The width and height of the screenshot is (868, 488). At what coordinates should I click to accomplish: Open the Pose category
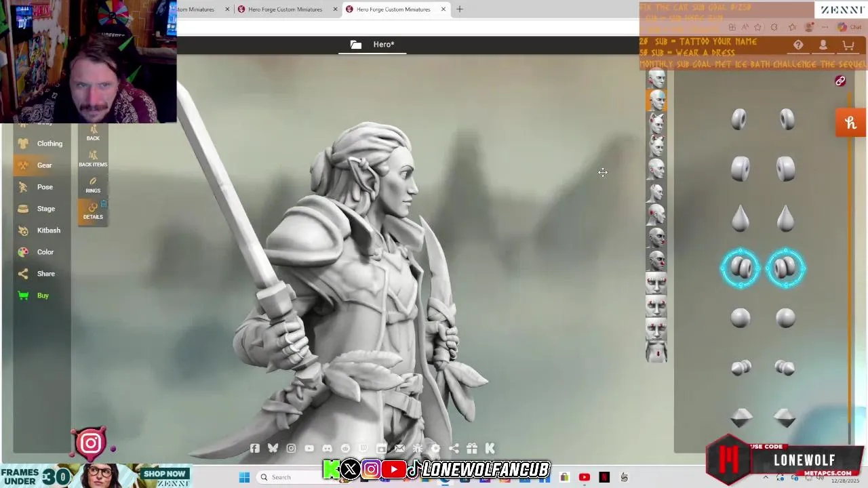click(41, 187)
